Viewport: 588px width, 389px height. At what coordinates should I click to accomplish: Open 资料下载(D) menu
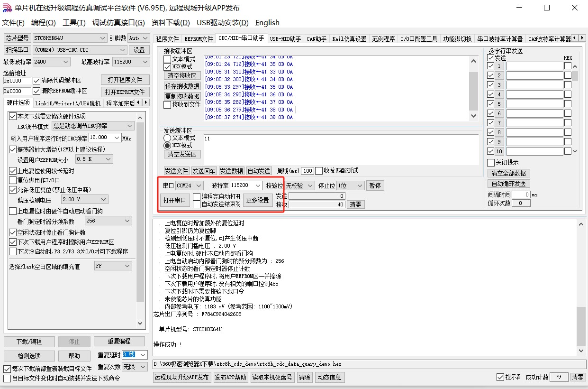coord(171,23)
